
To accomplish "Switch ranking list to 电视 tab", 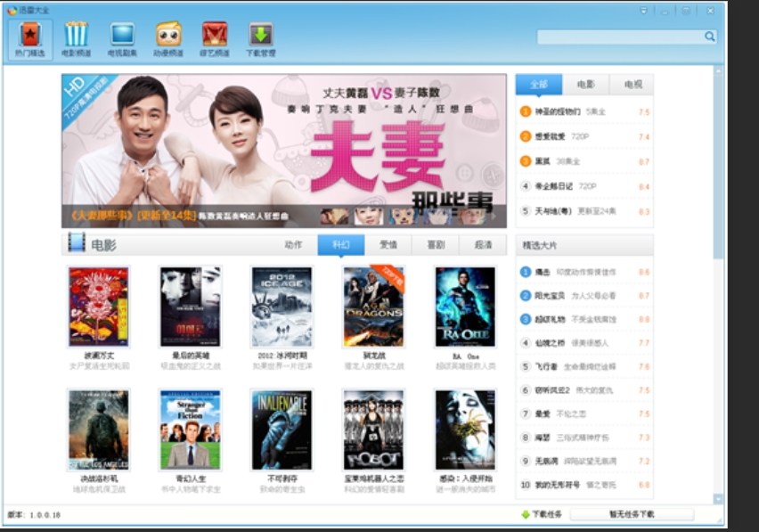I will click(632, 85).
